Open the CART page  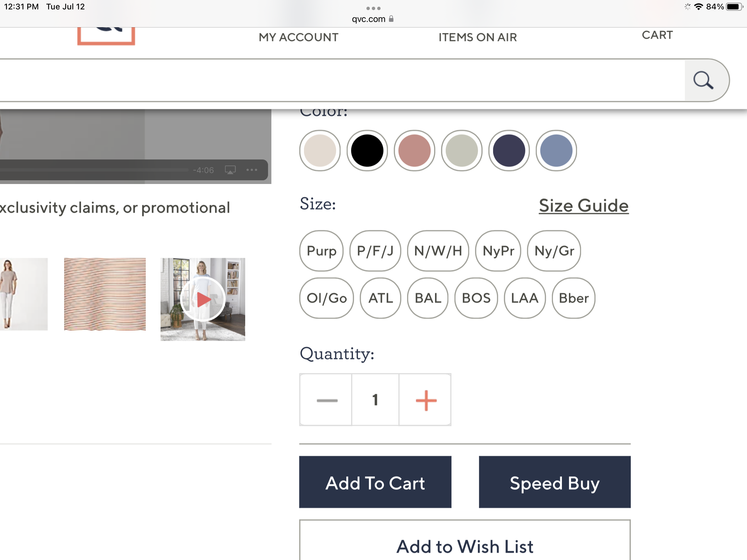coord(657,35)
